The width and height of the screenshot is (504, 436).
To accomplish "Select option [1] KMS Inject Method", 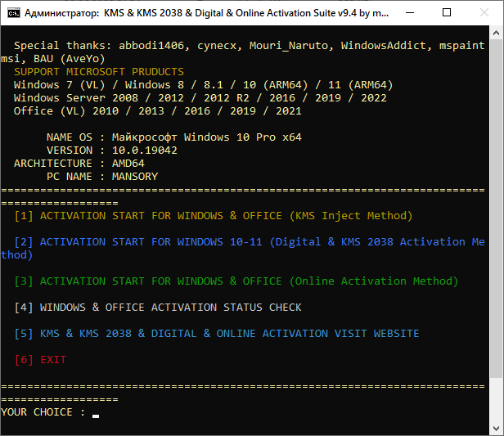I will pyautogui.click(x=214, y=216).
